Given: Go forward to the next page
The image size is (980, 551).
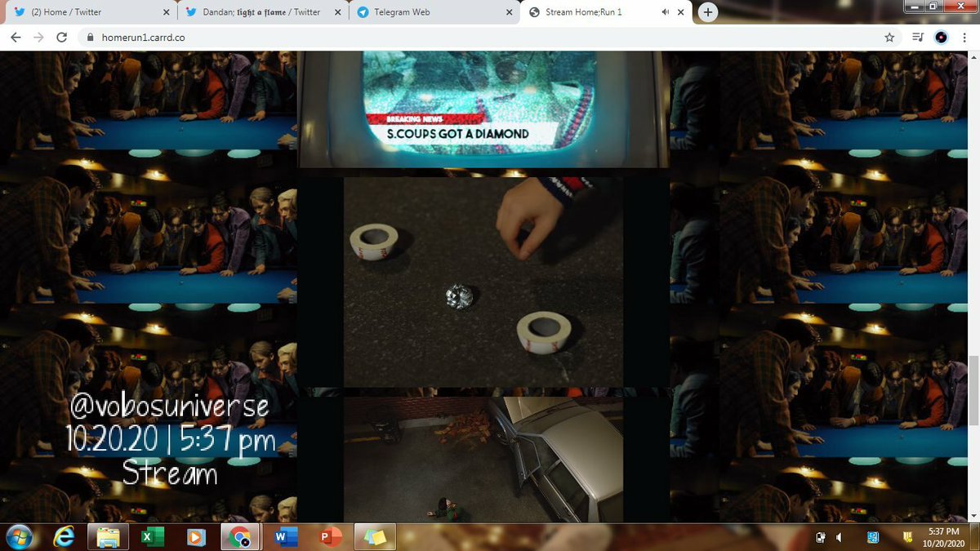Looking at the screenshot, I should [38, 37].
